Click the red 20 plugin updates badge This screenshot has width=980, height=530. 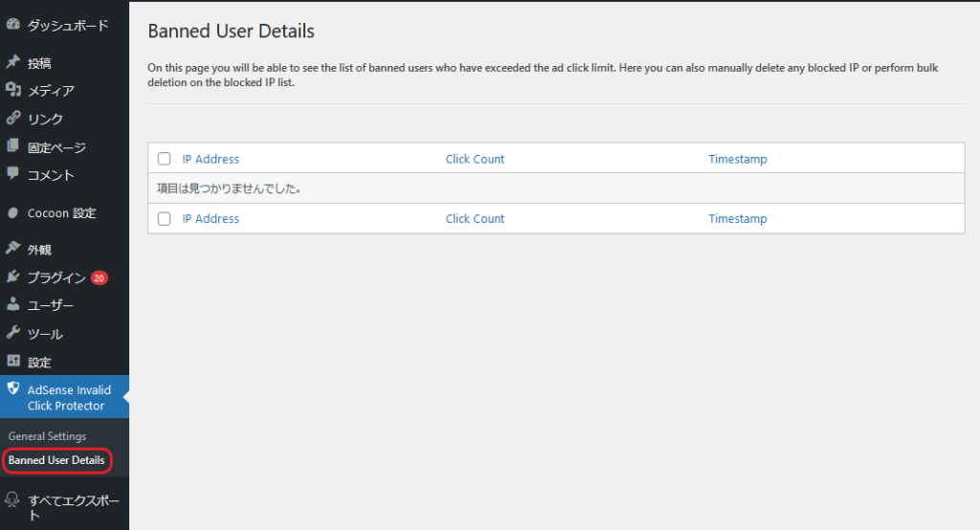click(x=100, y=278)
